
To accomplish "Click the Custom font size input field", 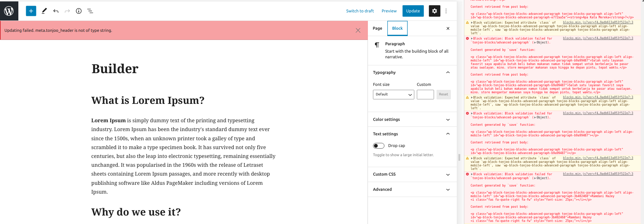I will click(x=425, y=94).
